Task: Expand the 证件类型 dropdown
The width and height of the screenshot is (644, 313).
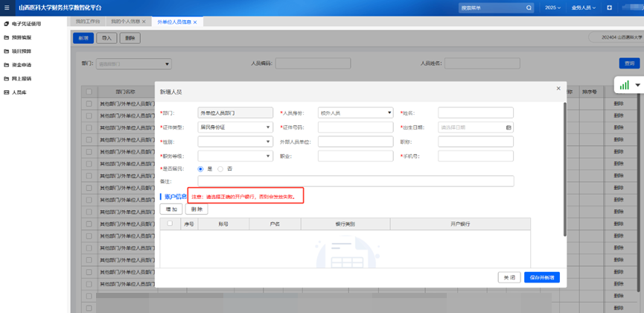Action: [235, 127]
